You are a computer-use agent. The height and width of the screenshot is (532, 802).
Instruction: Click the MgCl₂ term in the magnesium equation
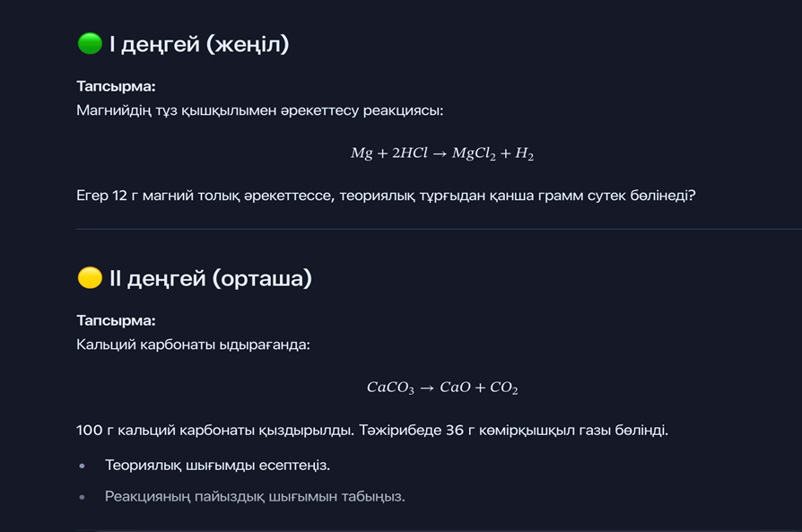pos(474,153)
